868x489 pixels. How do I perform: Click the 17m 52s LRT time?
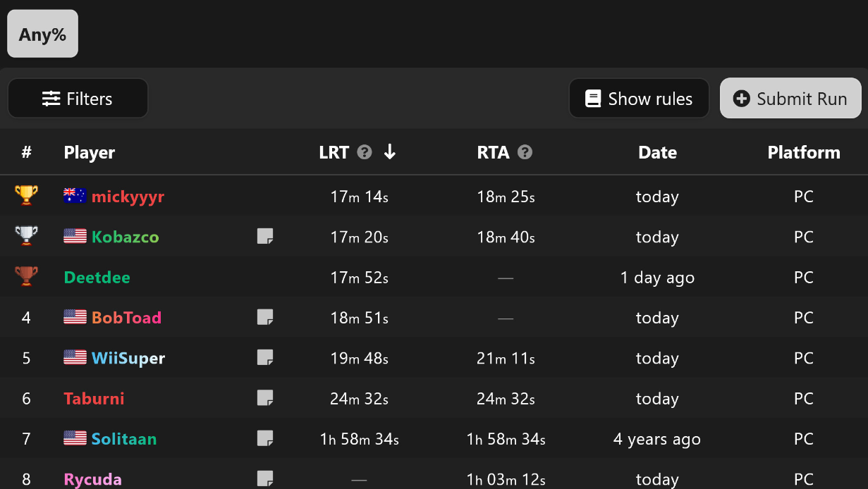coord(359,278)
